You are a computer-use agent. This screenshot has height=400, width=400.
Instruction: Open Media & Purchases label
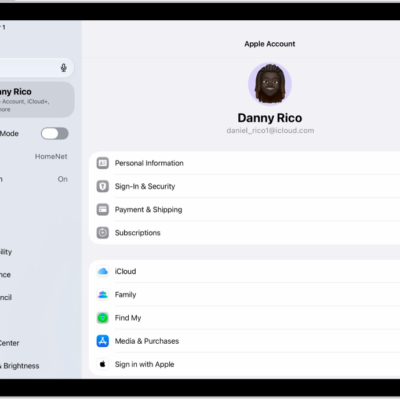coord(147,341)
